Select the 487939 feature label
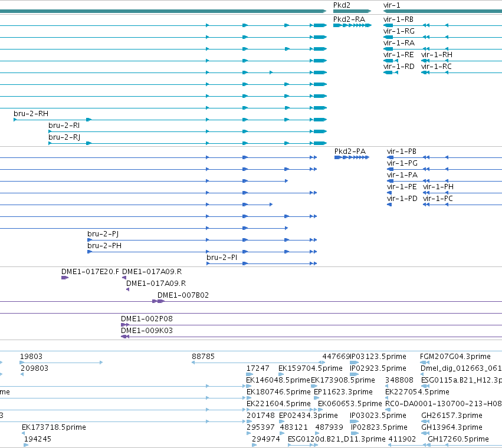 [329, 428]
